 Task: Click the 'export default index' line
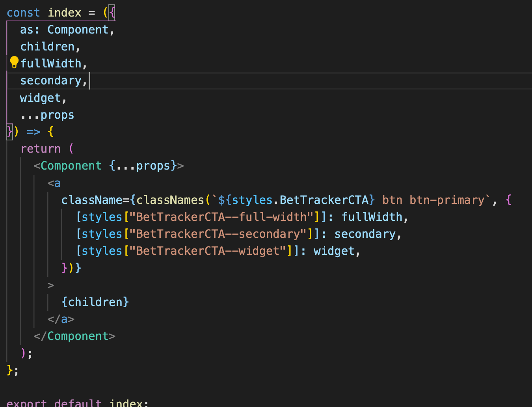pyautogui.click(x=78, y=403)
